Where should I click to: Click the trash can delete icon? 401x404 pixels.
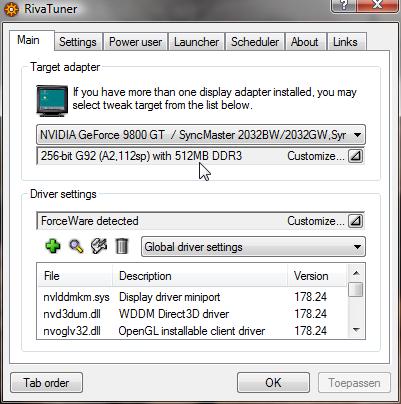121,246
